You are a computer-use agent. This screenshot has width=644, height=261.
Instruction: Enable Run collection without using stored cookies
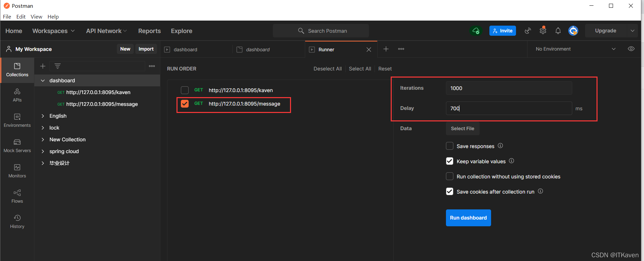[450, 176]
